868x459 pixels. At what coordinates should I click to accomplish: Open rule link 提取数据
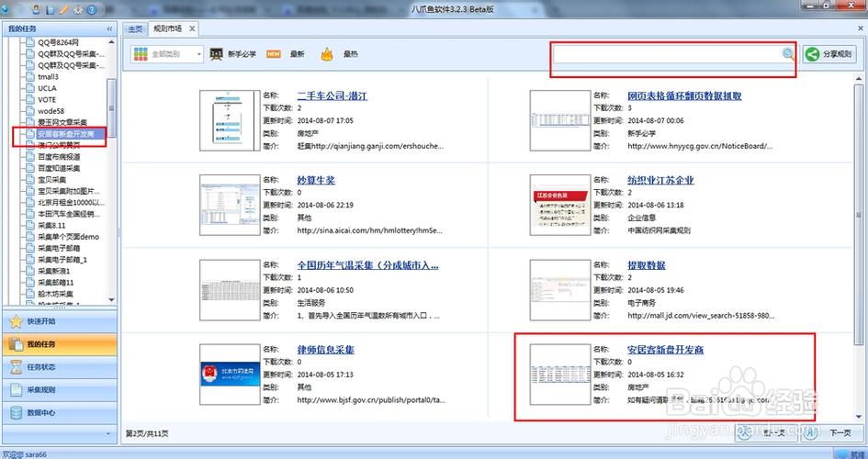click(x=646, y=265)
